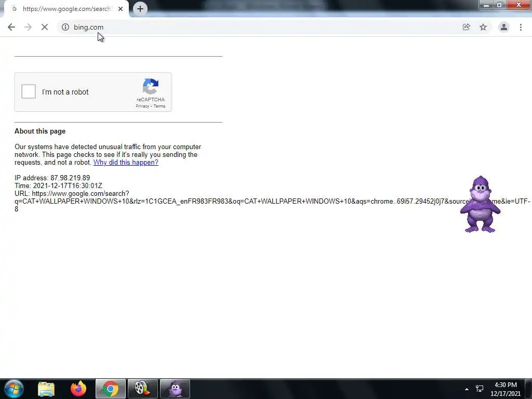Viewport: 532px width, 399px height.
Task: Click the Show desktop button
Action: (x=528, y=389)
